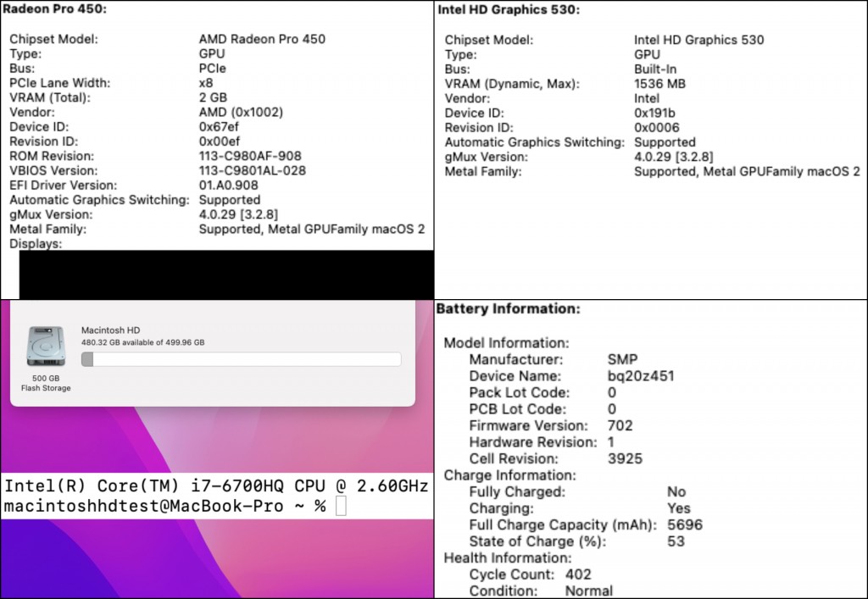This screenshot has width=868, height=599.
Task: Click the 'macintoshhdtest@MacBook-Pro' prompt text
Action: pos(143,506)
